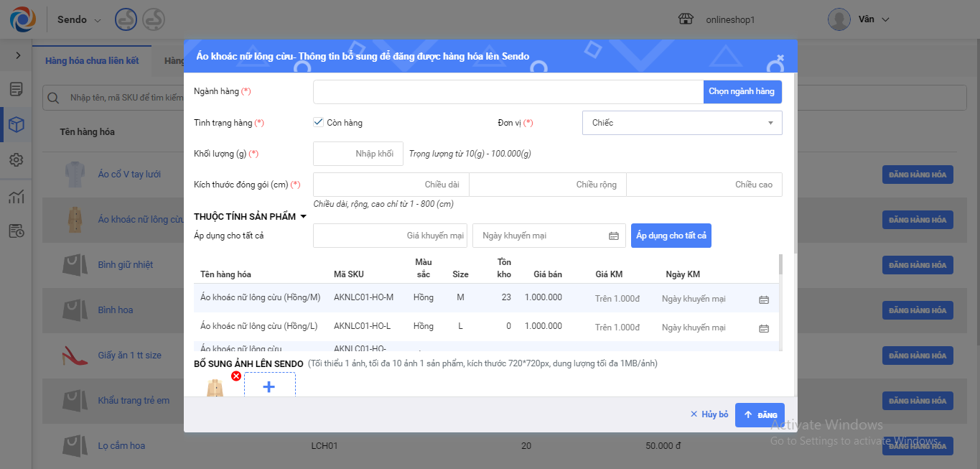Open the product box icon in sidebar
This screenshot has height=469, width=980.
click(16, 125)
